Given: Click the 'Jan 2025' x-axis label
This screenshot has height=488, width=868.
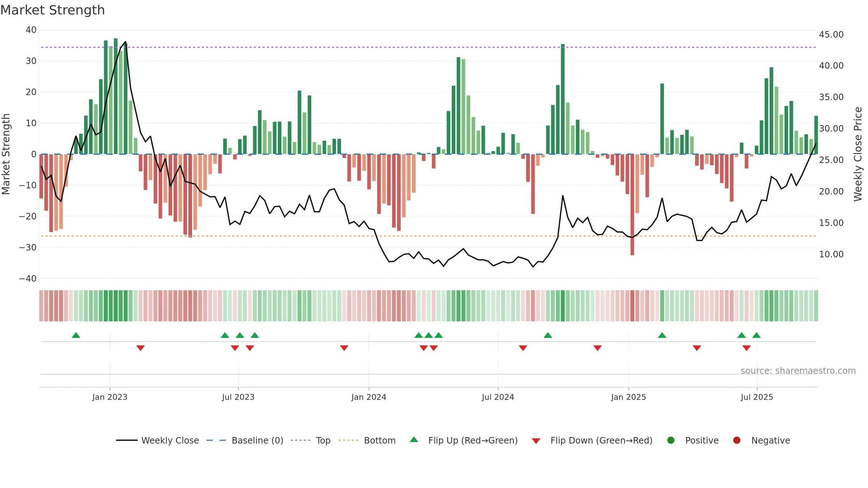Looking at the screenshot, I should point(629,397).
